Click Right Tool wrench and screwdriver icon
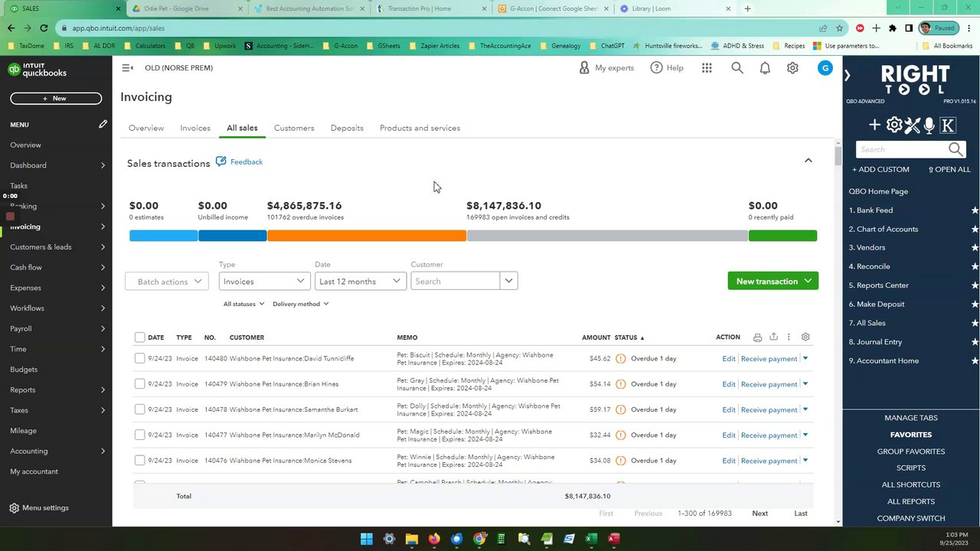 pyautogui.click(x=912, y=125)
